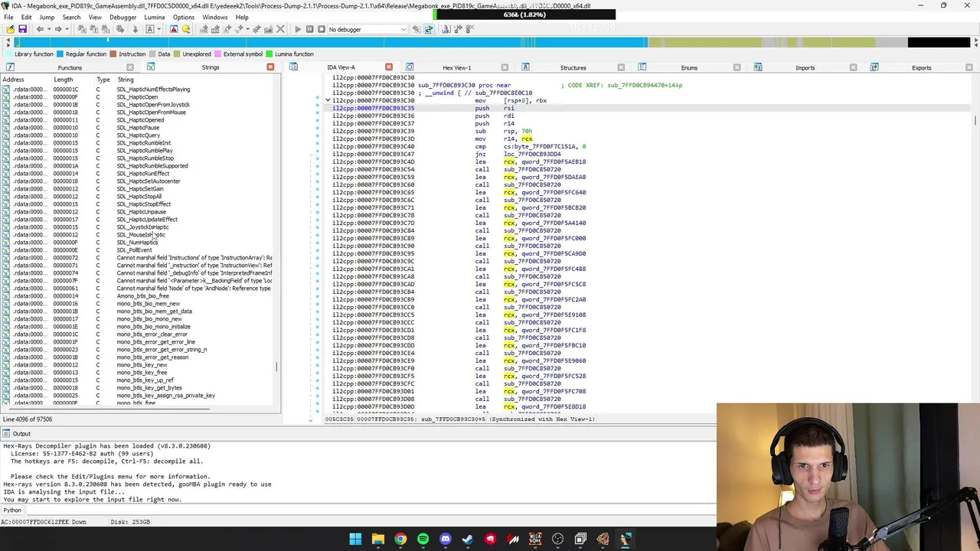The width and height of the screenshot is (980, 551).
Task: Switch to the Exports tab
Action: tap(921, 67)
